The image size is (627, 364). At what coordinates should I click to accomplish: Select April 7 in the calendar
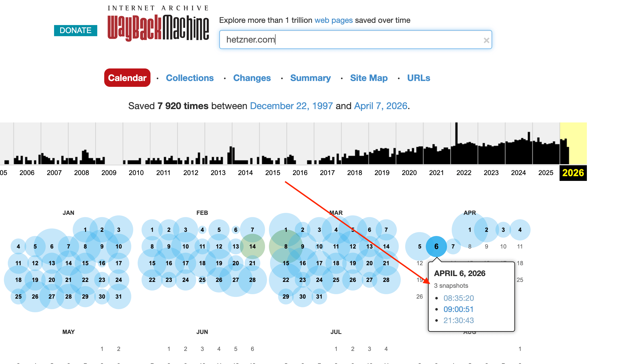click(x=453, y=246)
